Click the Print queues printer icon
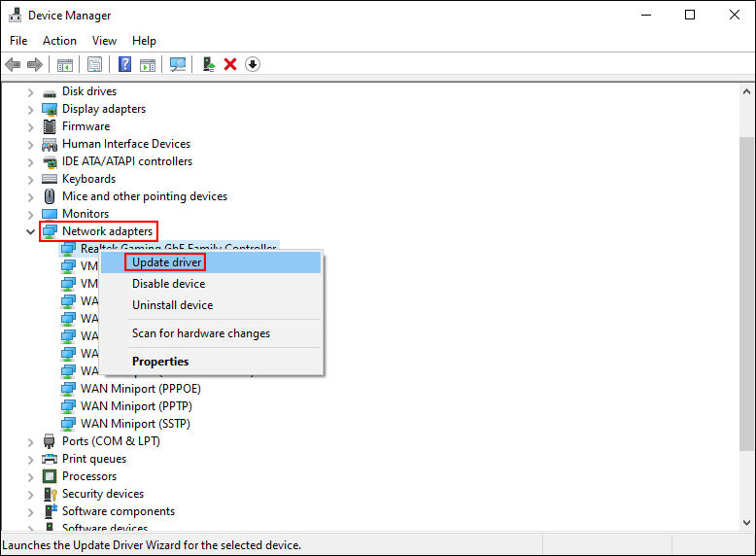Image resolution: width=756 pixels, height=556 pixels. click(x=50, y=459)
